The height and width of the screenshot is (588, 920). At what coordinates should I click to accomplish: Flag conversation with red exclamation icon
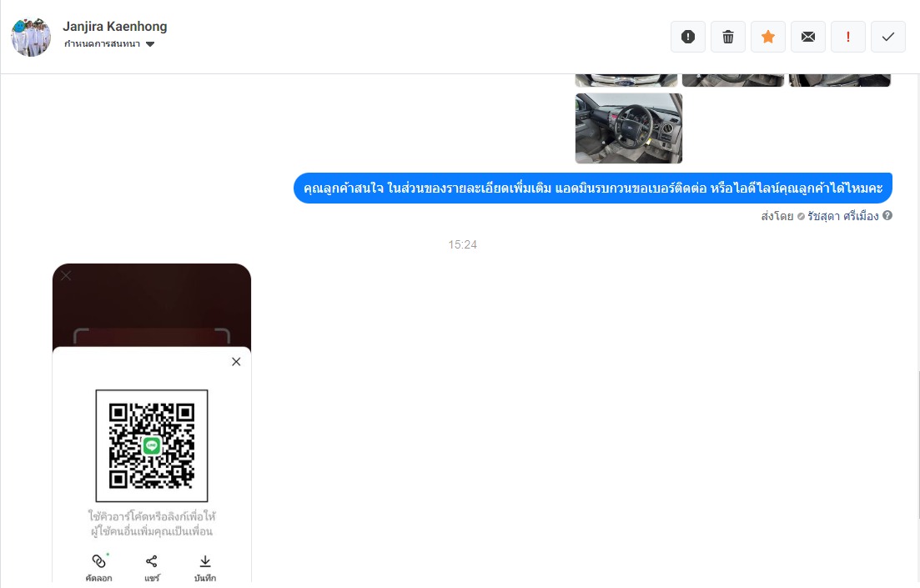pyautogui.click(x=847, y=37)
